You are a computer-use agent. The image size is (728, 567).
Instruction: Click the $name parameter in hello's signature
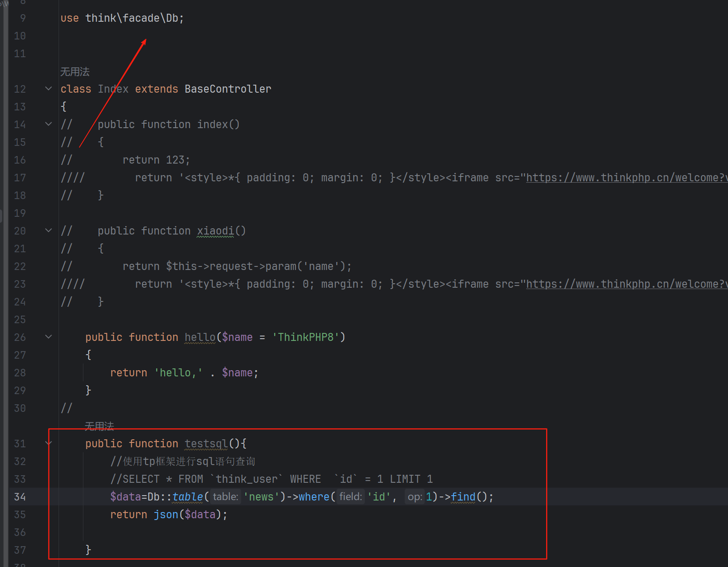[237, 337]
